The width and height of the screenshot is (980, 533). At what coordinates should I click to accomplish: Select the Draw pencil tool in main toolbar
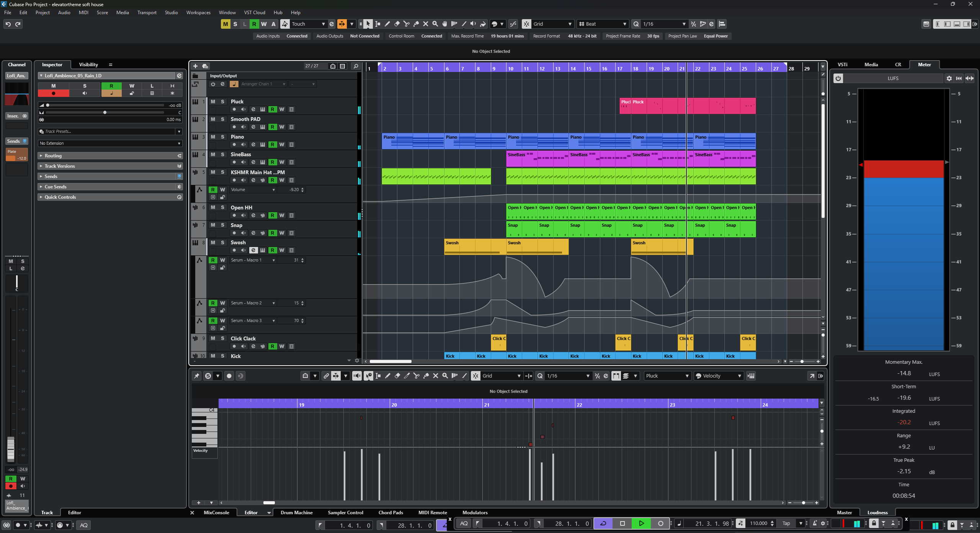coord(387,24)
